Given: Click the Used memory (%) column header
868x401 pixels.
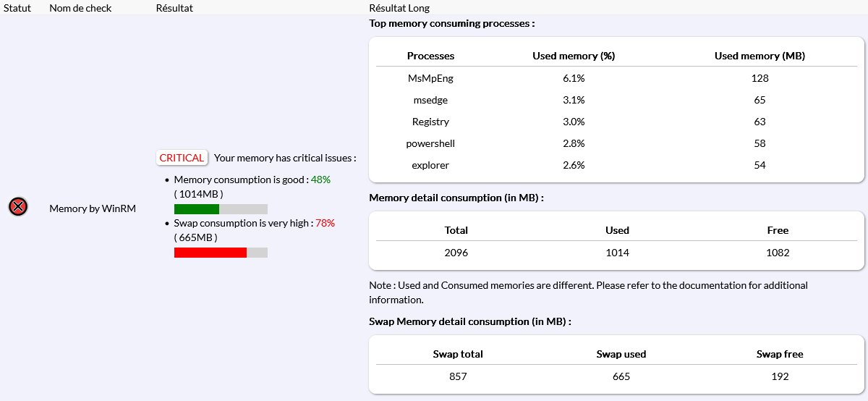Looking at the screenshot, I should (574, 56).
